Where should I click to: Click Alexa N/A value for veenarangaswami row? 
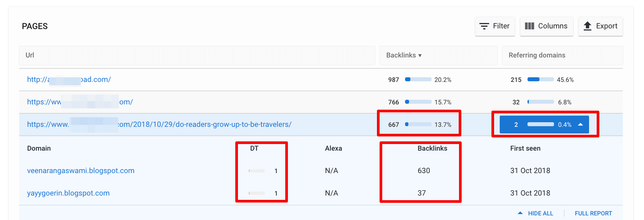332,171
